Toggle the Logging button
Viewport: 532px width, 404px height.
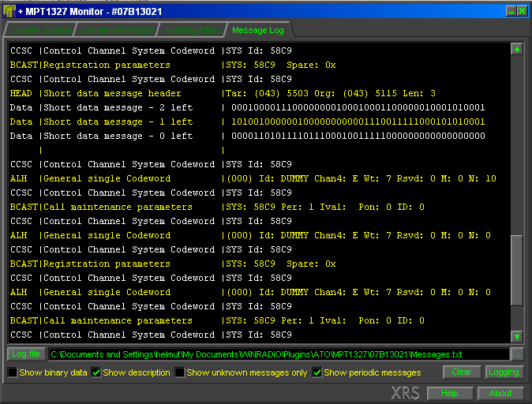(504, 372)
